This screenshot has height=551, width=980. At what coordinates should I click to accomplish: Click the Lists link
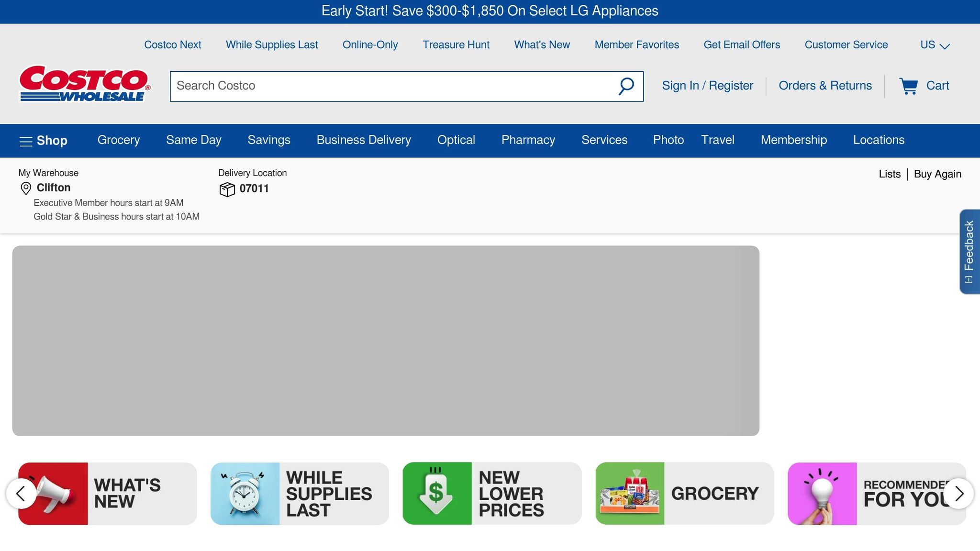pos(890,174)
